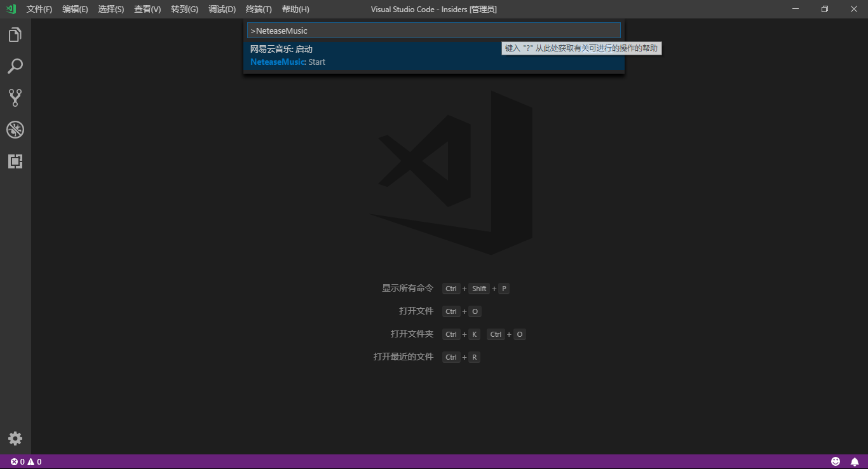Show warnings count in status bar
Image resolution: width=868 pixels, height=469 pixels.
click(x=34, y=462)
